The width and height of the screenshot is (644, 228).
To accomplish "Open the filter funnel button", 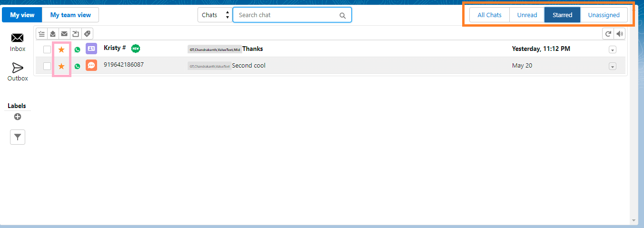I will (18, 137).
